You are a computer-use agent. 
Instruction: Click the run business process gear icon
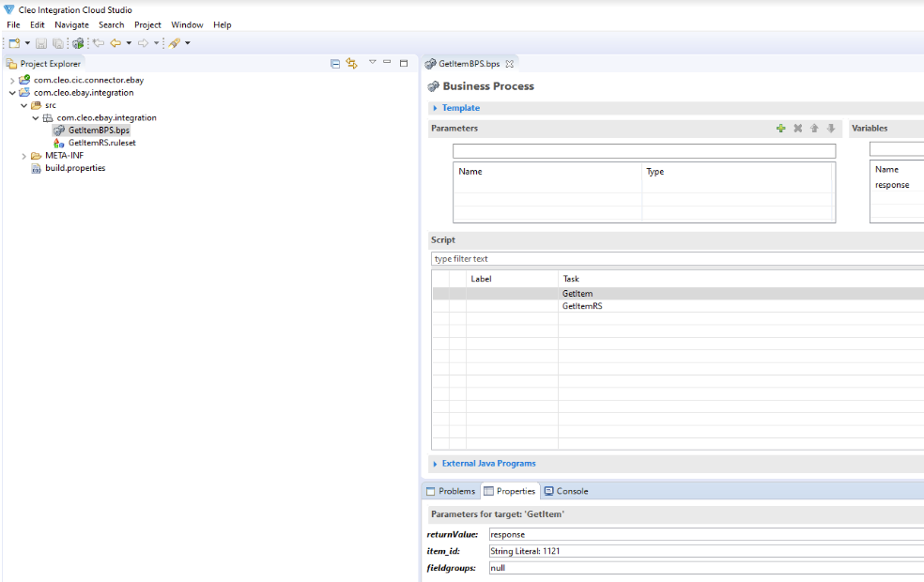[x=78, y=43]
